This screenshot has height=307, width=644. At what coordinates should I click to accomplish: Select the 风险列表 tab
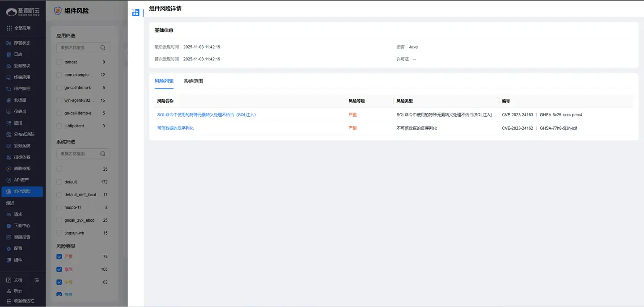point(165,81)
